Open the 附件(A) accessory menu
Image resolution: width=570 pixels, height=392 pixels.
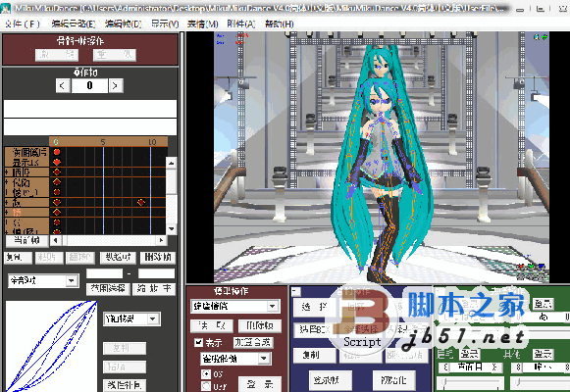click(x=241, y=24)
